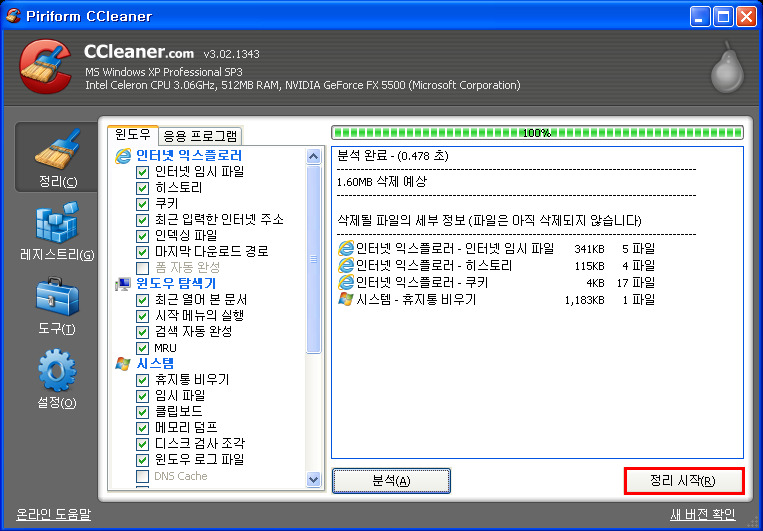Click the v3.02.1343 version text
The width and height of the screenshot is (763, 531).
[x=232, y=54]
